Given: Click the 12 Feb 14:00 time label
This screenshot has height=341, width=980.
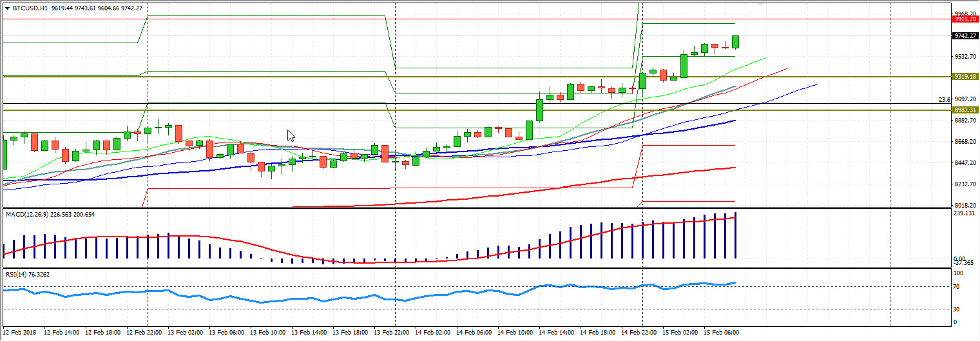Looking at the screenshot, I should pyautogui.click(x=61, y=333).
